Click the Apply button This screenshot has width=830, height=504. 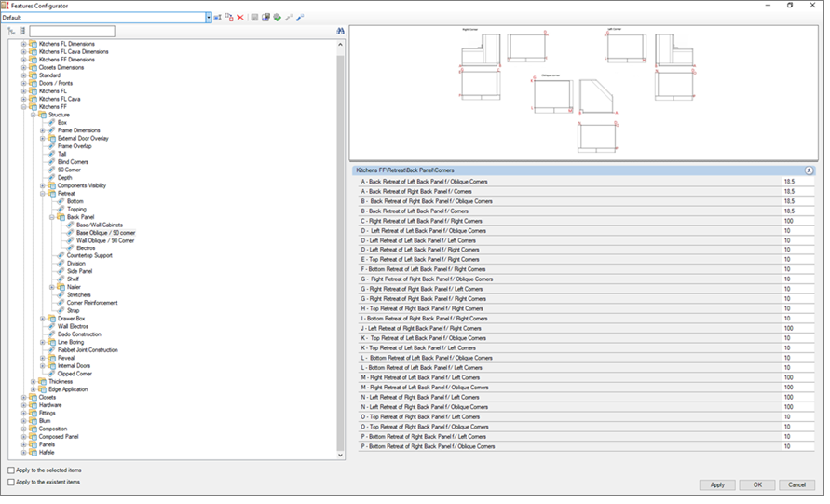point(717,484)
